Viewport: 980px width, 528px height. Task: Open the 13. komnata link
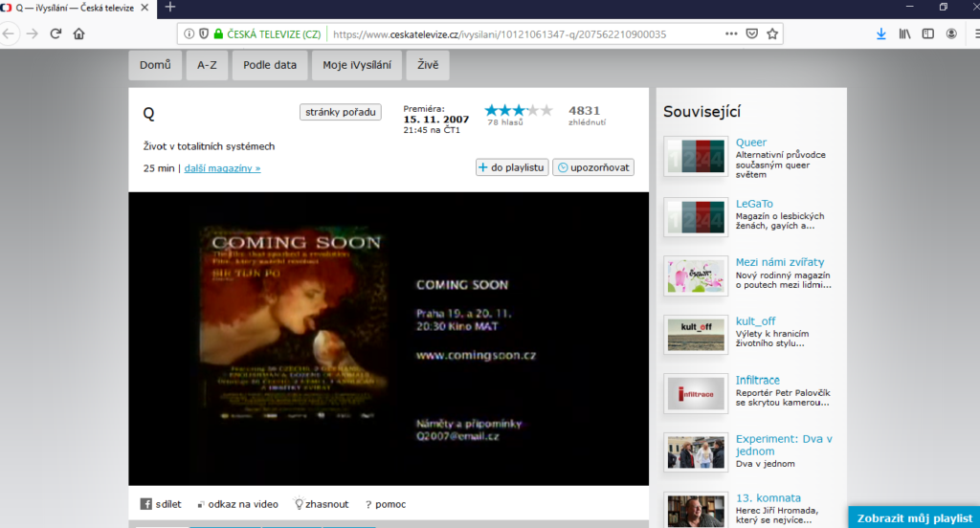point(768,498)
